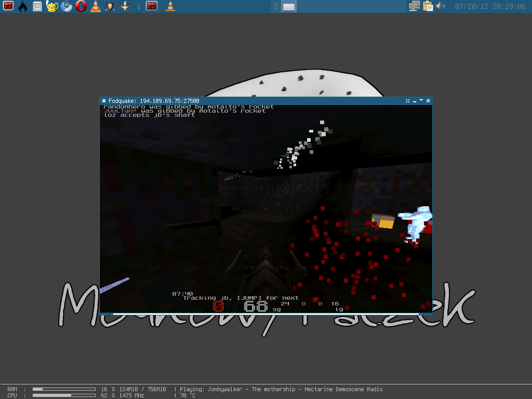This screenshot has width=532, height=399.
Task: Open the Chromium browser launcher
Action: [66, 6]
